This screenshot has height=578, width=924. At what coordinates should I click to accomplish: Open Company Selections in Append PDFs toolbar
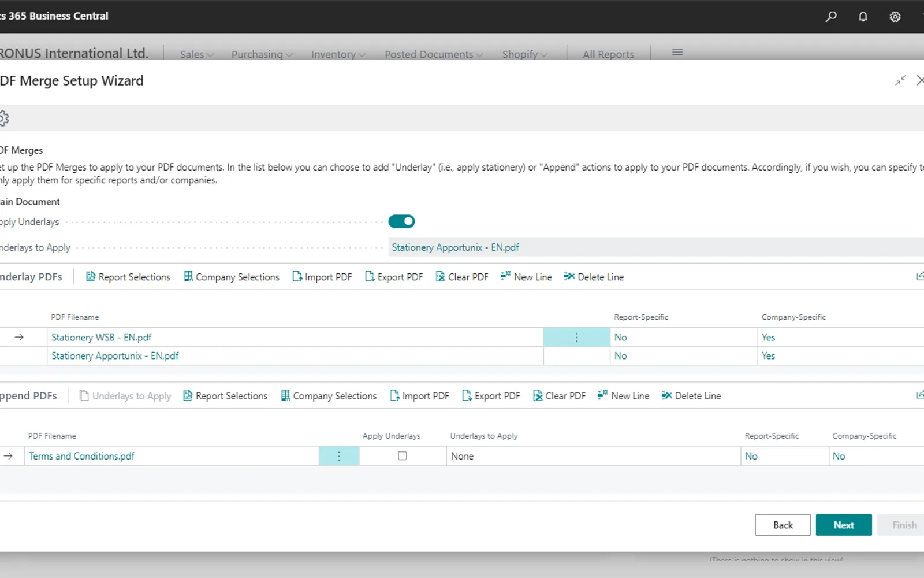pos(329,396)
